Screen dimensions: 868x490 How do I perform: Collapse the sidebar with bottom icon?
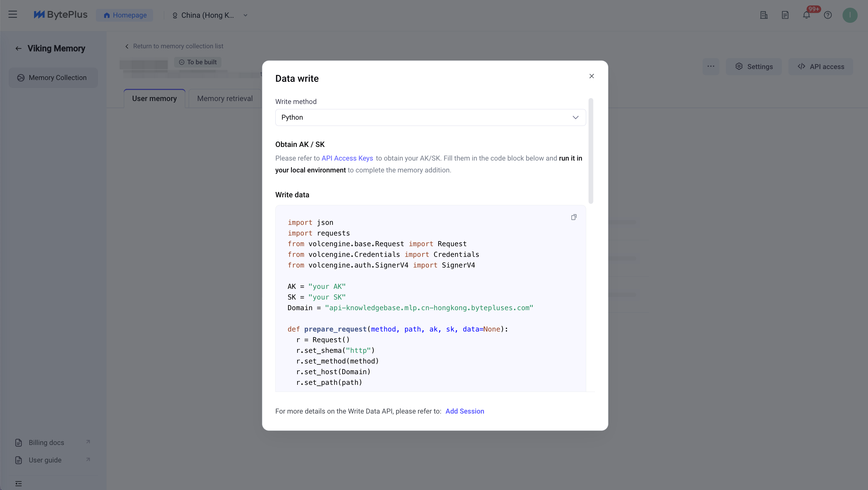[x=19, y=483]
